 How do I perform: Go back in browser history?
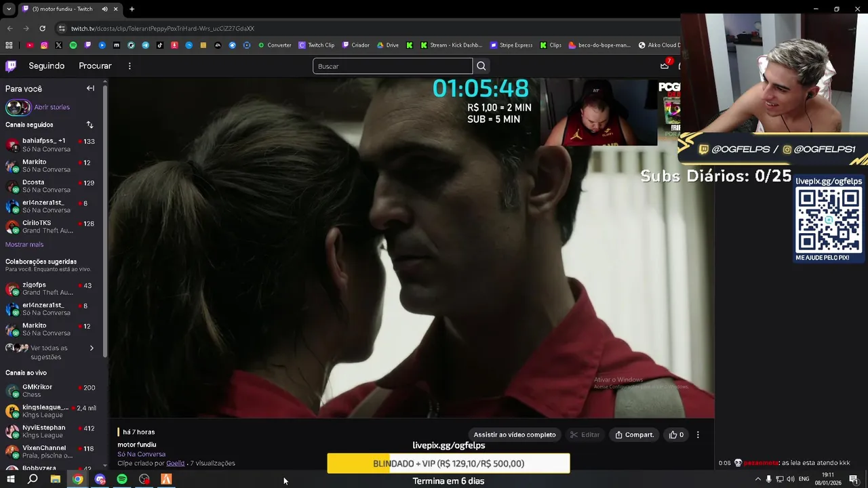point(9,28)
